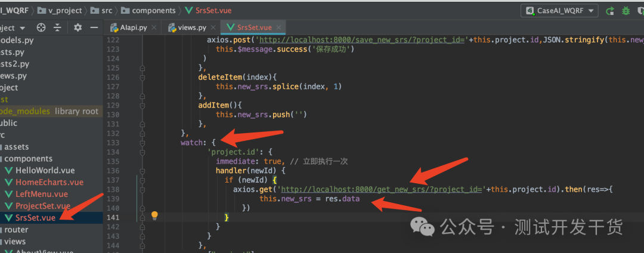Click 'deleteItem(index)' method name in code

(x=235, y=77)
